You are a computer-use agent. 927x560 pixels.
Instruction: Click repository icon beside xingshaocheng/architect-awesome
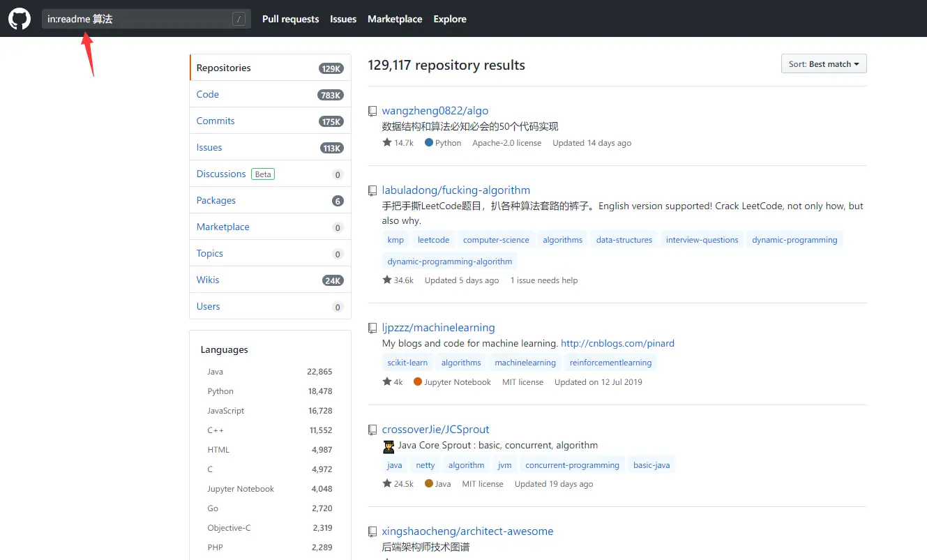pyautogui.click(x=372, y=531)
